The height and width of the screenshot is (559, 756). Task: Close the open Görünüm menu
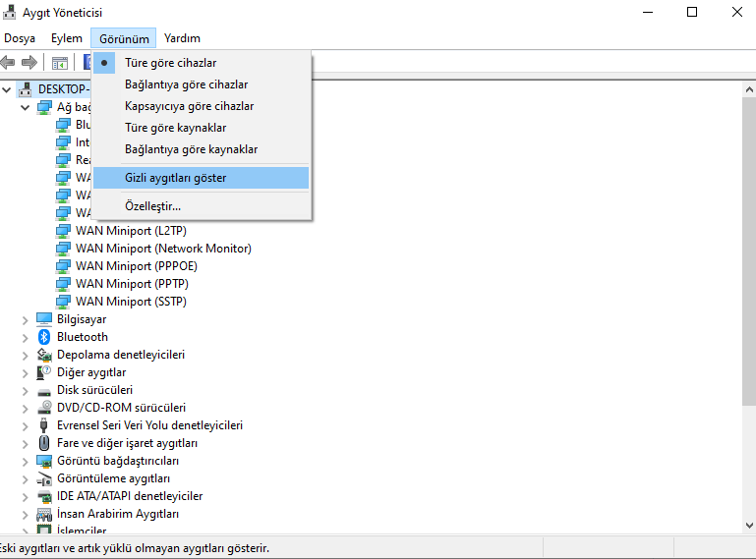pyautogui.click(x=124, y=38)
